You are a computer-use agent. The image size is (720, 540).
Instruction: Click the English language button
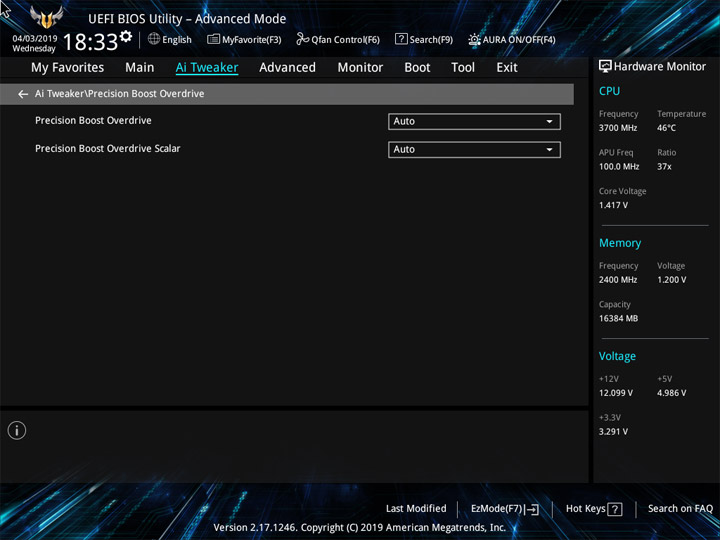click(170, 39)
